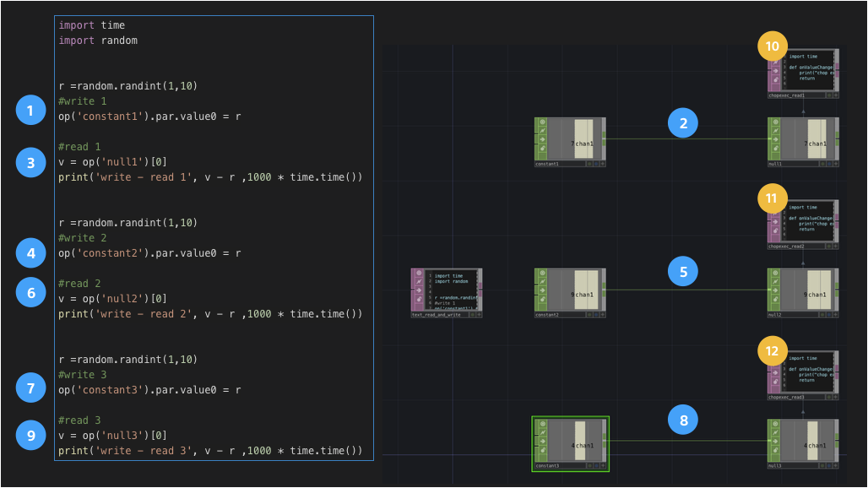Click the plus expander on null3 node
This screenshot has width=868, height=488.
[835, 464]
